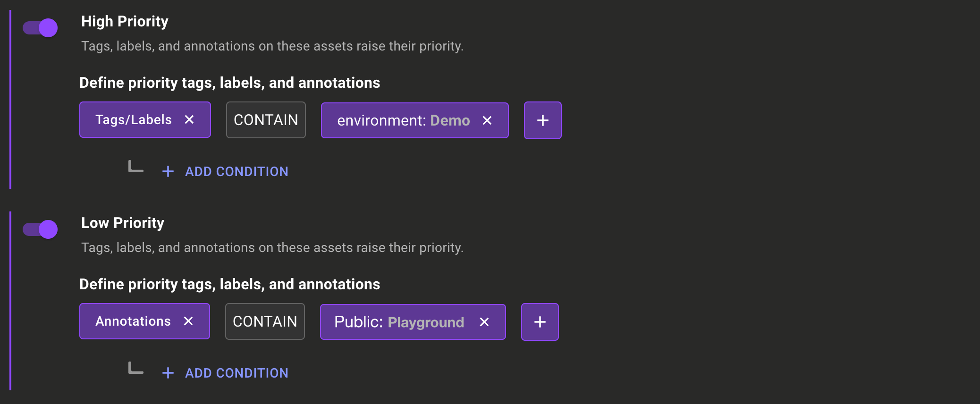
Task: Add a condition to the Low Priority rule
Action: click(236, 373)
